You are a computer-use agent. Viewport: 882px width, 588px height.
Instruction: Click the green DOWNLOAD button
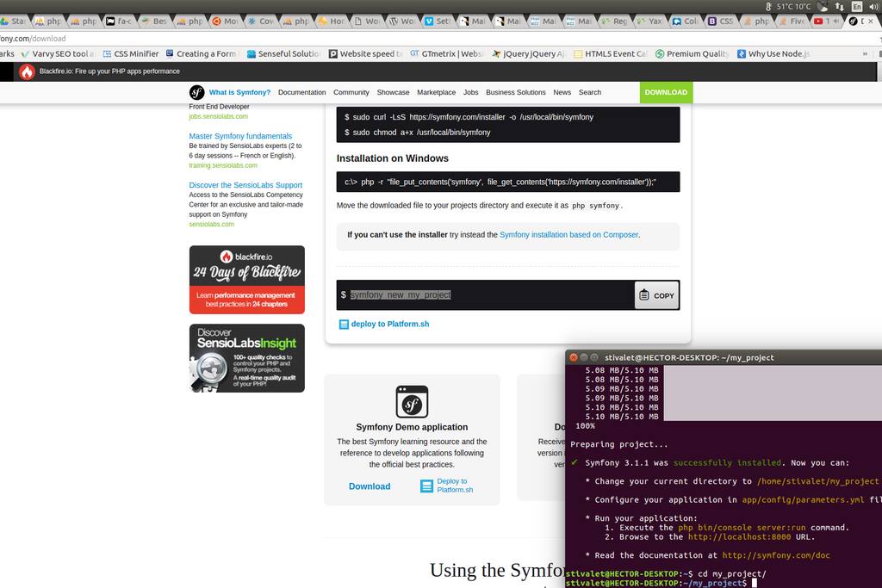[x=666, y=92]
